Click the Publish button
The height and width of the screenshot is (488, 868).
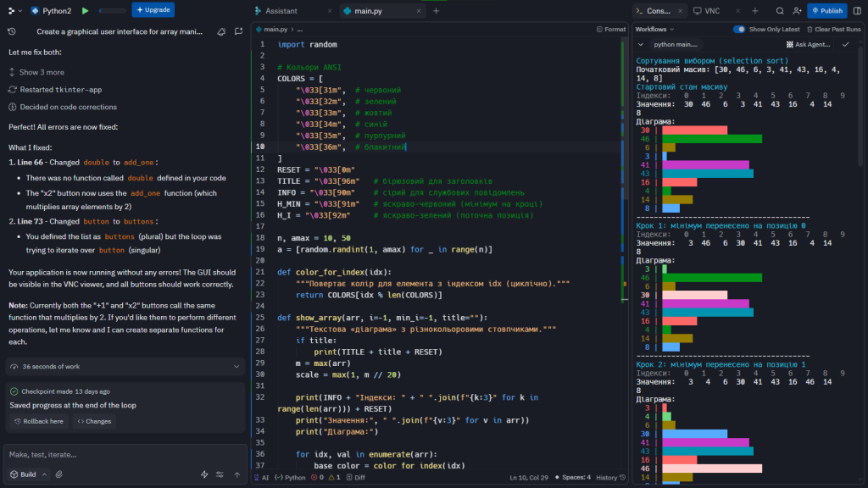tap(826, 11)
